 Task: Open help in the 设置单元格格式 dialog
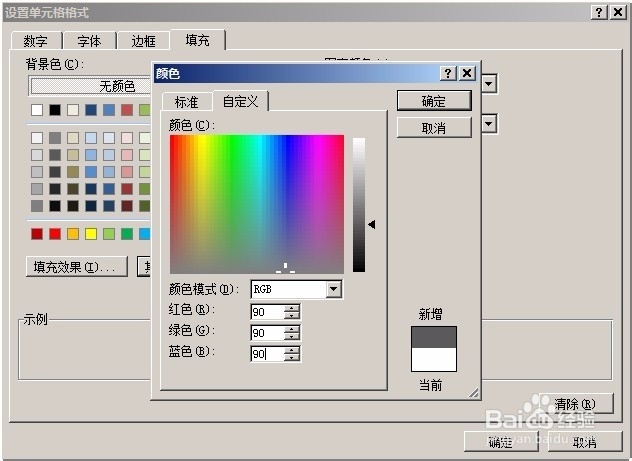pyautogui.click(x=599, y=12)
